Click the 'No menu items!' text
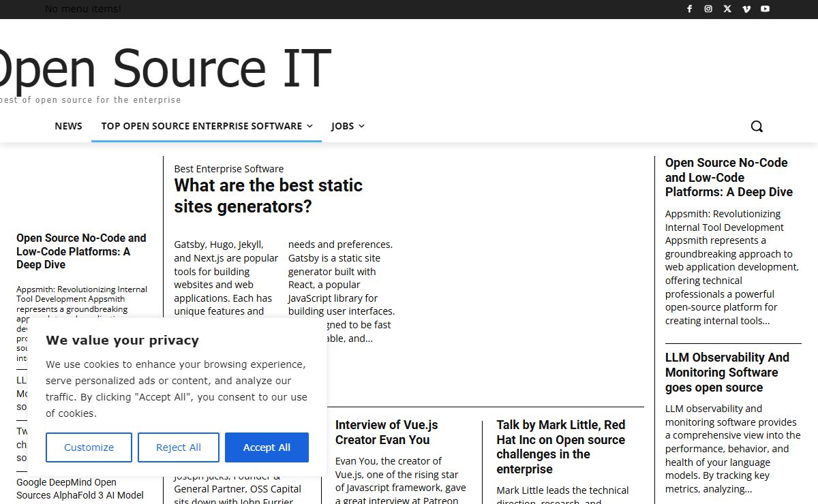 [83, 9]
